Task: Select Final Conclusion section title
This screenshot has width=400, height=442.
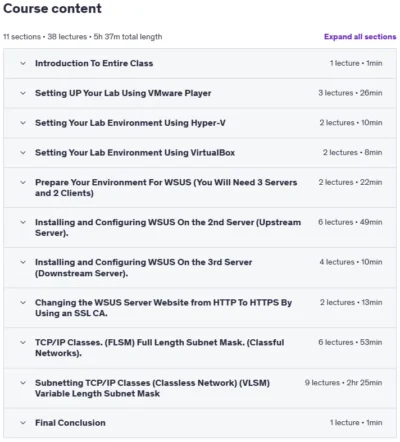Action: click(x=70, y=423)
